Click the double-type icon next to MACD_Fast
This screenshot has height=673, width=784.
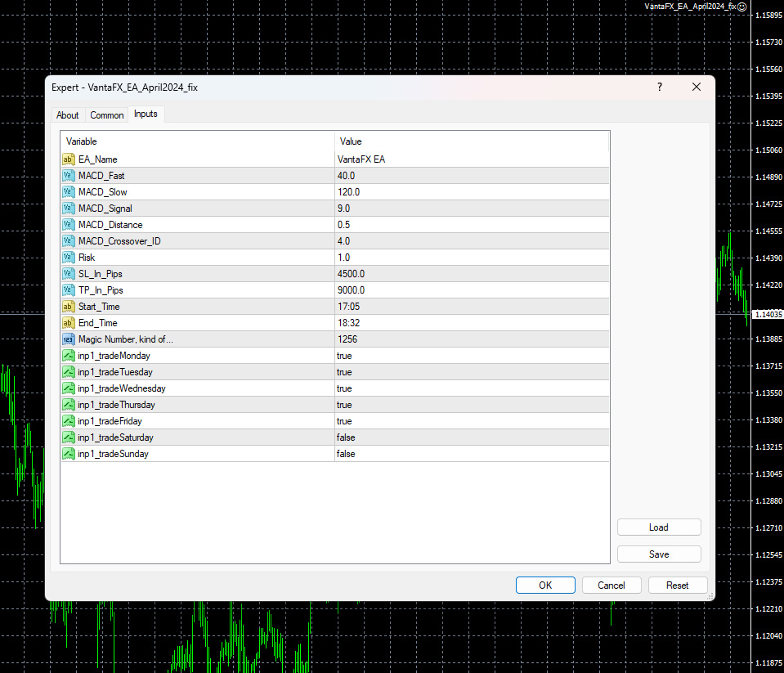(x=69, y=176)
